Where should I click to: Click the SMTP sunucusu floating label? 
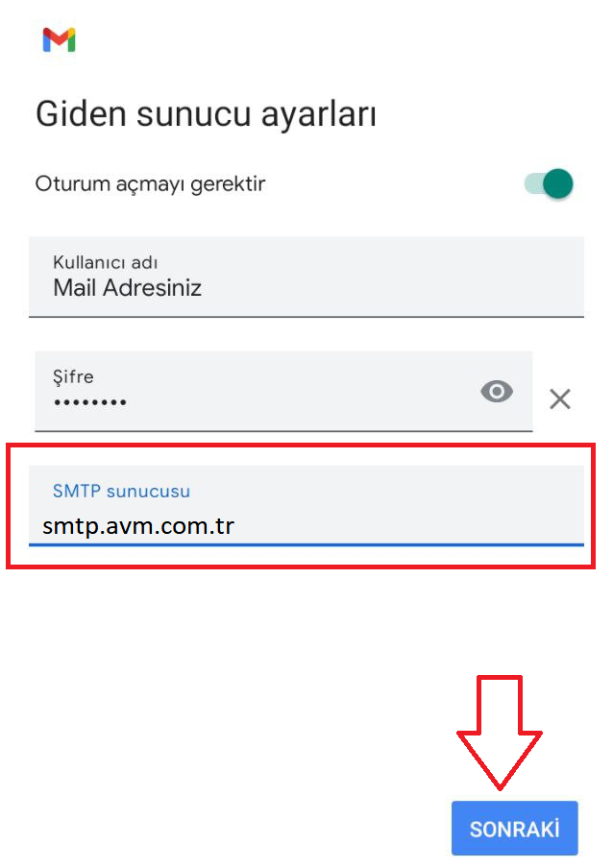click(x=121, y=491)
